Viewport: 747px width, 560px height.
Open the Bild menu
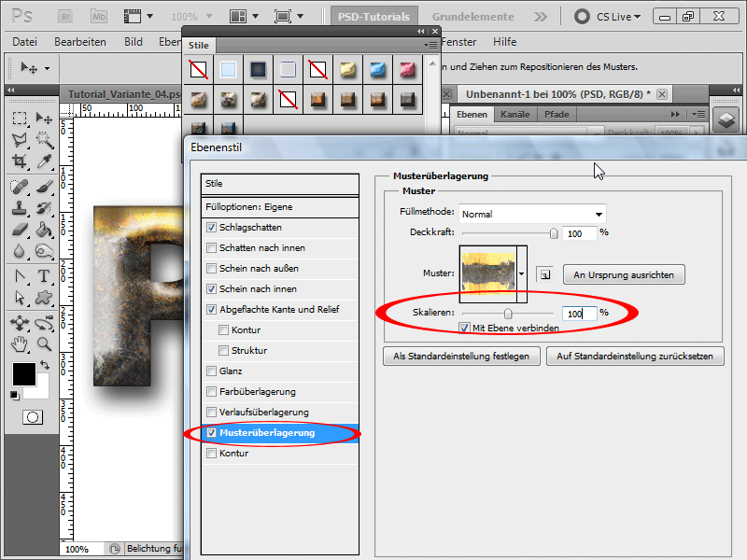[x=134, y=42]
